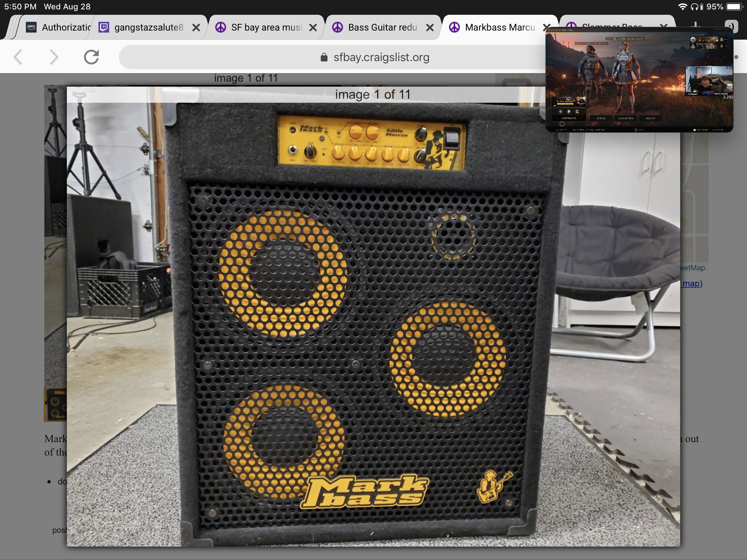Go forward with the forward arrow
The width and height of the screenshot is (747, 560).
point(54,57)
